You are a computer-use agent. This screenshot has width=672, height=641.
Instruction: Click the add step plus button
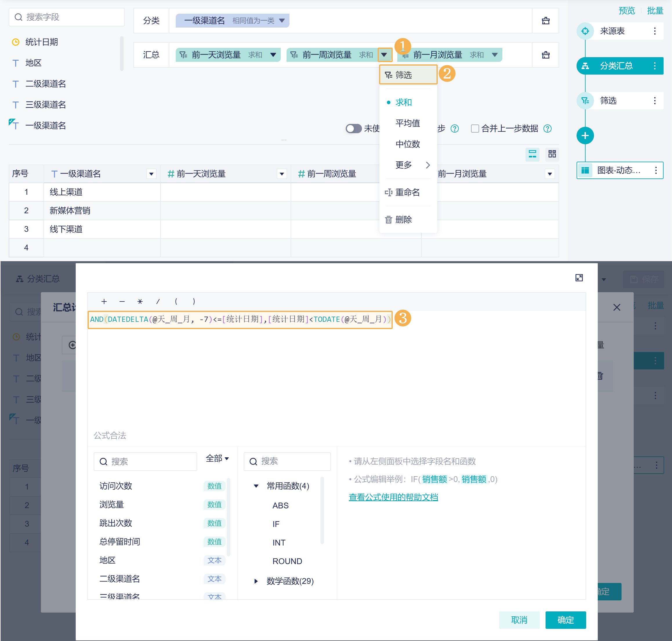click(x=585, y=136)
